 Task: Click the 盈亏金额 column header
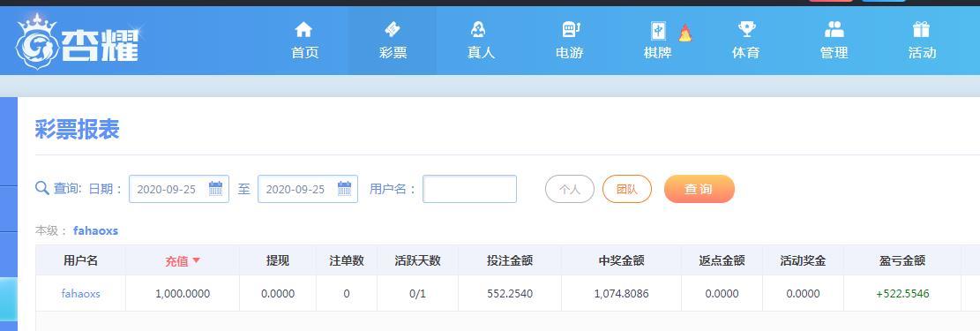901,260
